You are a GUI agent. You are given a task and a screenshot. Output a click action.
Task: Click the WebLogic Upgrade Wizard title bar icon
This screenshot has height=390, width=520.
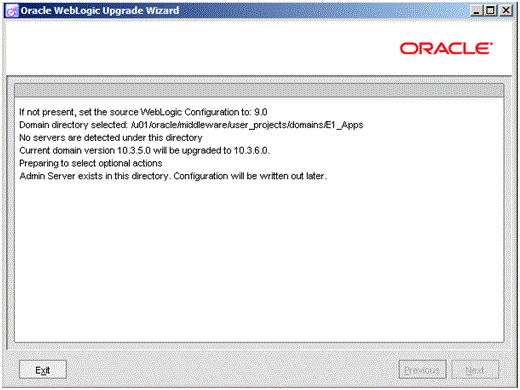(12, 11)
